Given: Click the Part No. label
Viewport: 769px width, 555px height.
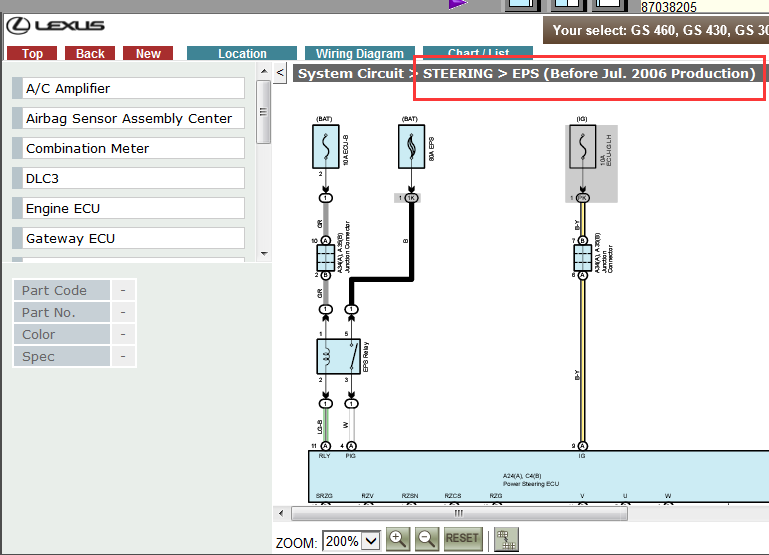Looking at the screenshot, I should pyautogui.click(x=62, y=312).
